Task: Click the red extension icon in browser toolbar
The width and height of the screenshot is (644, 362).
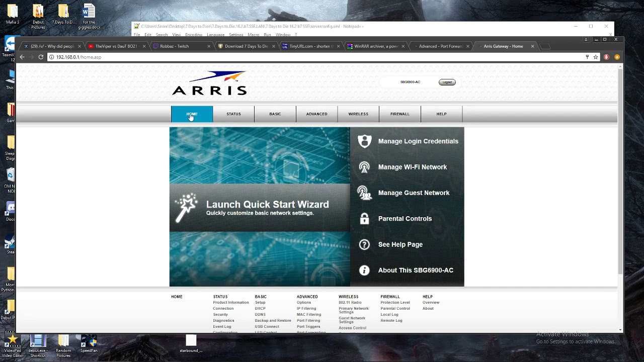Action: 606,57
